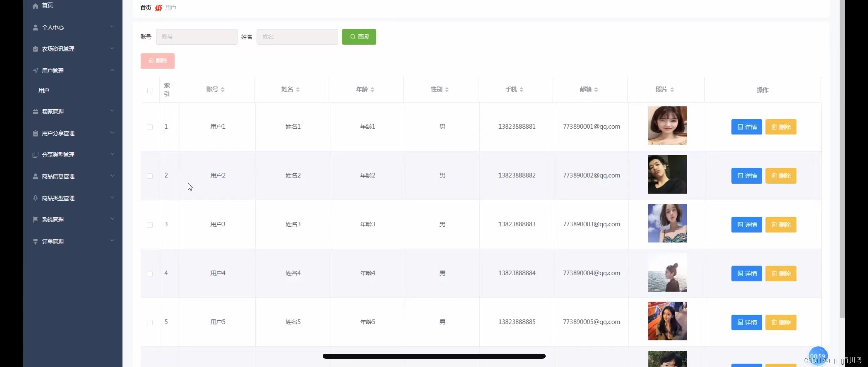Image resolution: width=868 pixels, height=367 pixels.
Task: Check the row checkbox for 用户2
Action: click(150, 176)
